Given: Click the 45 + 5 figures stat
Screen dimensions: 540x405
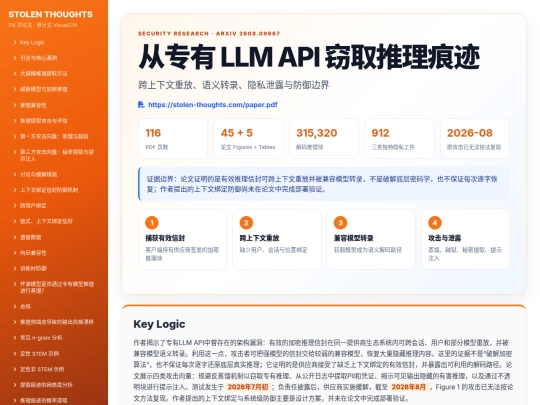Looking at the screenshot, I should coord(248,138).
